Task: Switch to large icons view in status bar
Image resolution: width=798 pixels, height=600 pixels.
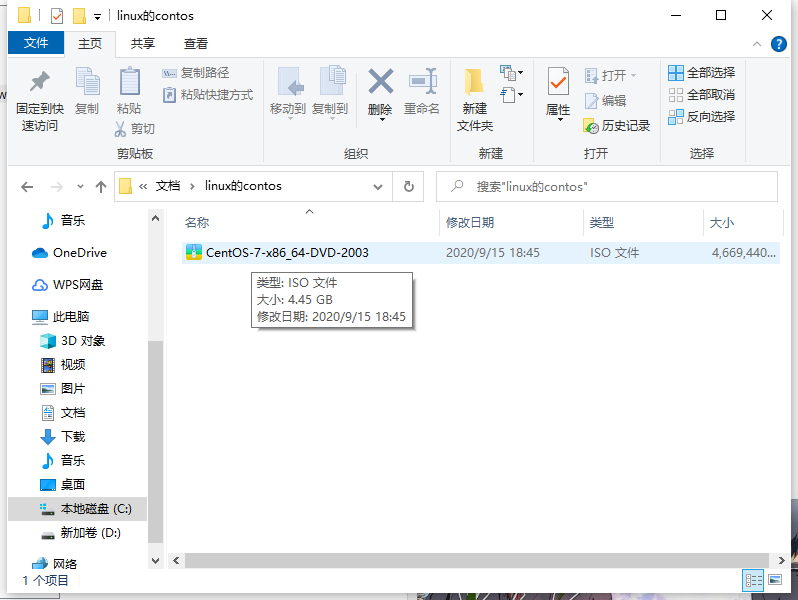Action: tap(775, 580)
